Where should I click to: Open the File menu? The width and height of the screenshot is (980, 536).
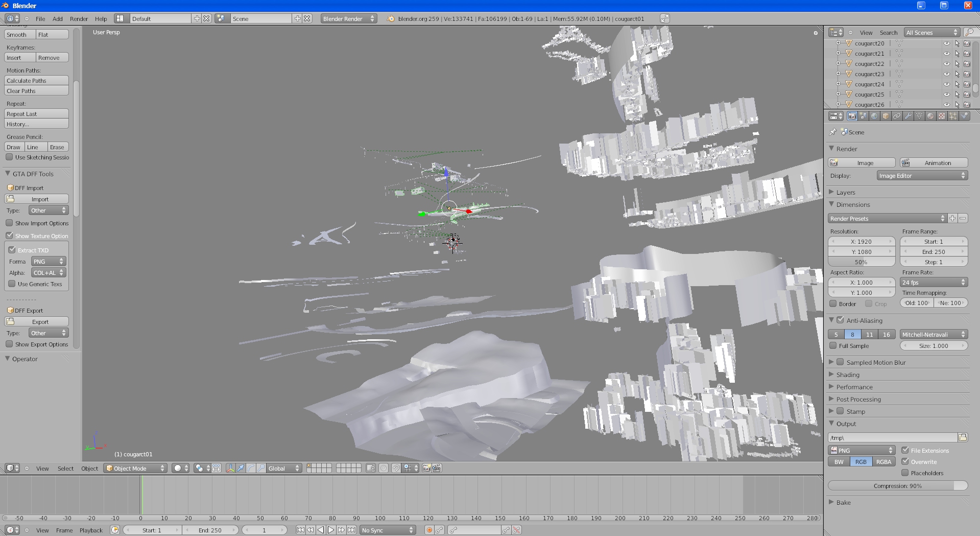(40, 19)
